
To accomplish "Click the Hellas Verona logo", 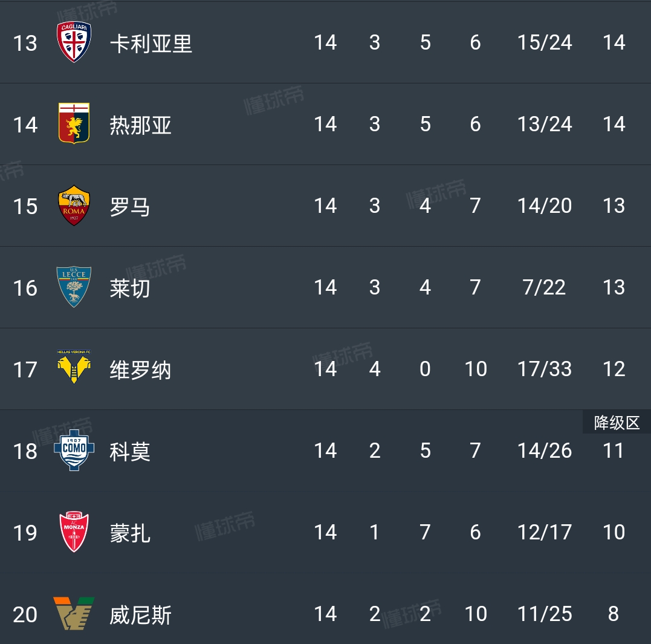I will click(74, 368).
